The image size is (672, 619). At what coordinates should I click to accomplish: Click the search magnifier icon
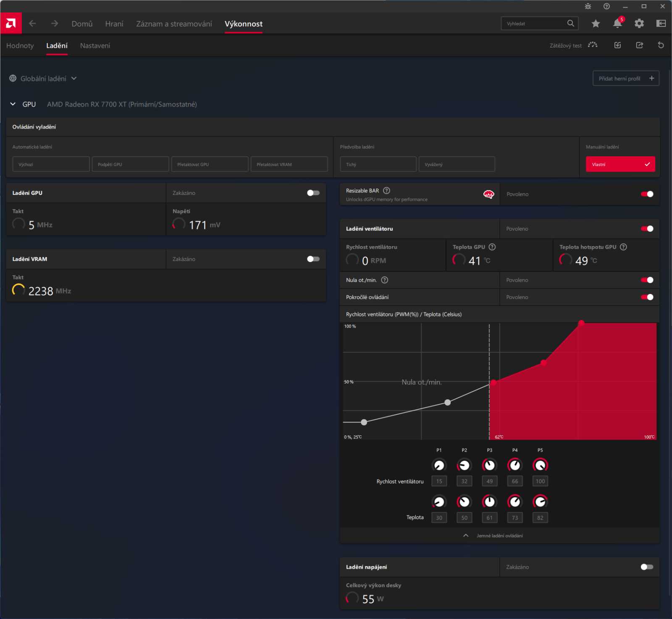570,24
